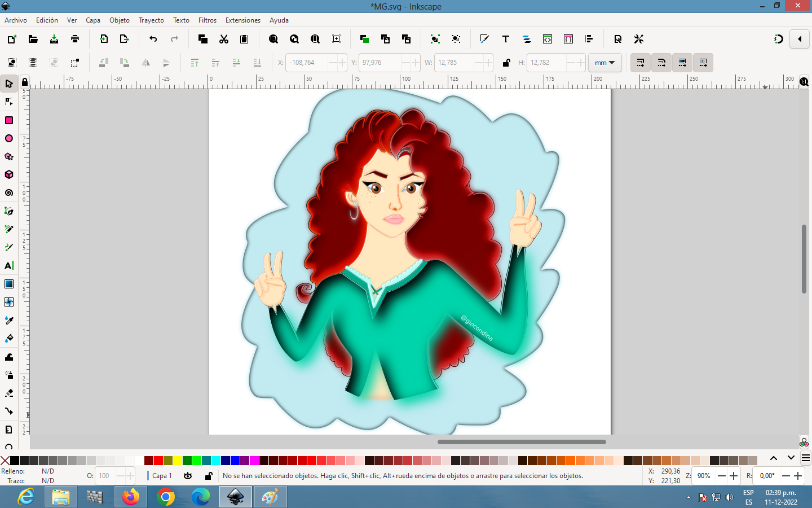This screenshot has height=508, width=812.
Task: Create a new document icon
Action: tap(12, 39)
